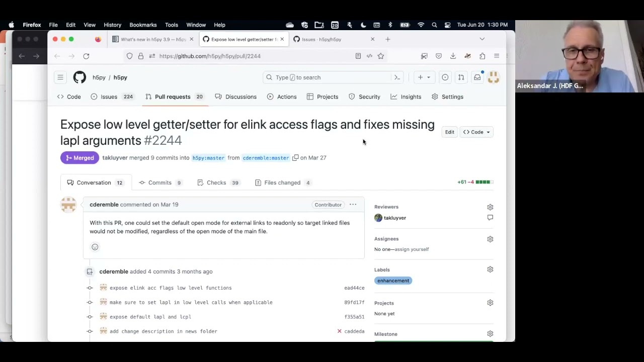The width and height of the screenshot is (644, 362).
Task: Edit Projects with the gear icon
Action: pyautogui.click(x=490, y=303)
